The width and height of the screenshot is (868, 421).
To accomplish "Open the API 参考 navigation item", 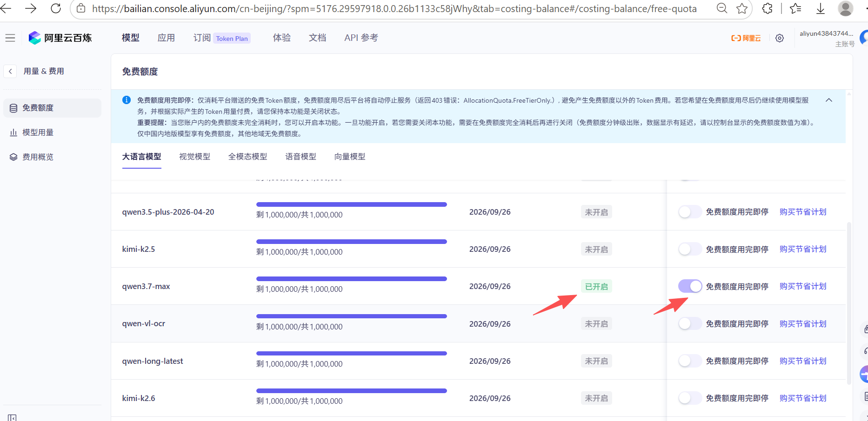I will click(x=361, y=38).
